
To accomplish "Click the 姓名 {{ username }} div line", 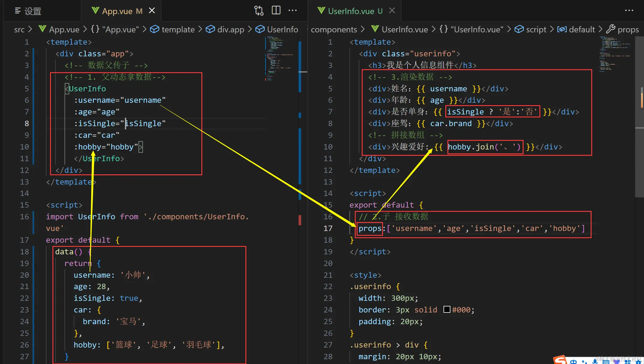I will click(438, 89).
